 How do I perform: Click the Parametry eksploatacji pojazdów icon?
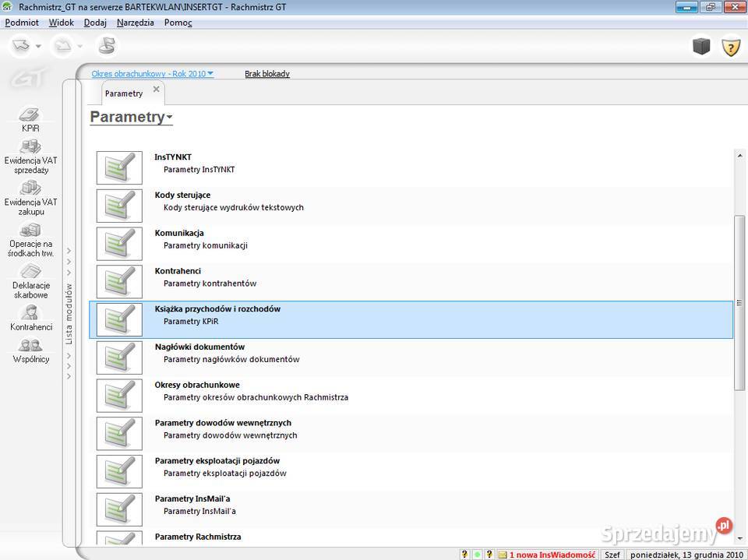click(x=119, y=471)
